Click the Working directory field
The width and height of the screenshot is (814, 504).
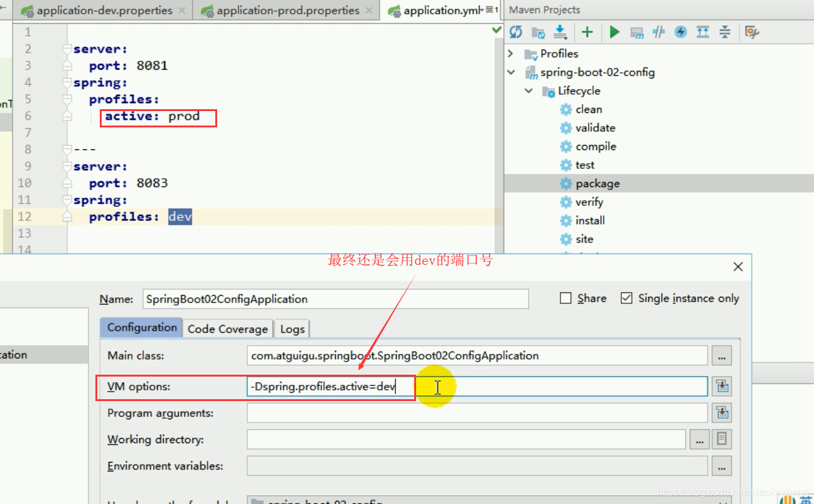pyautogui.click(x=466, y=439)
